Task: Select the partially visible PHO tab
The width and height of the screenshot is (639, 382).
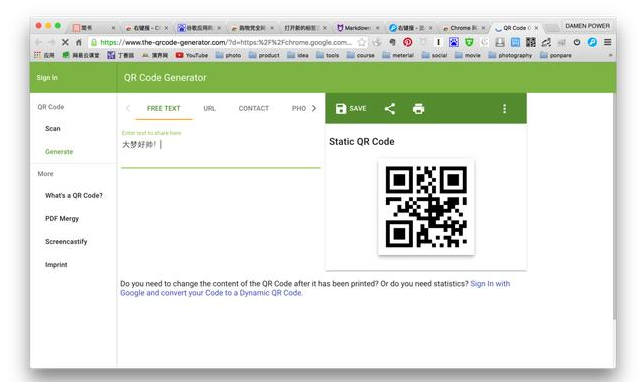Action: 299,108
